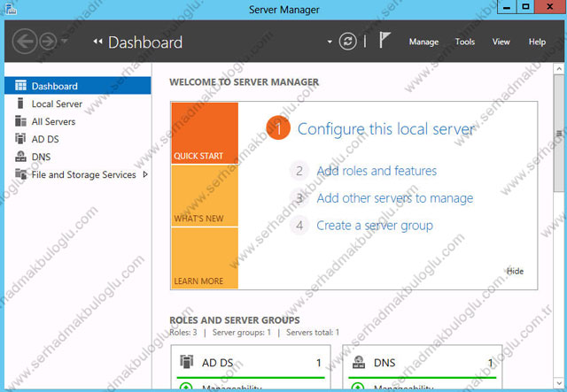Select the QUICK START tile

(x=205, y=133)
